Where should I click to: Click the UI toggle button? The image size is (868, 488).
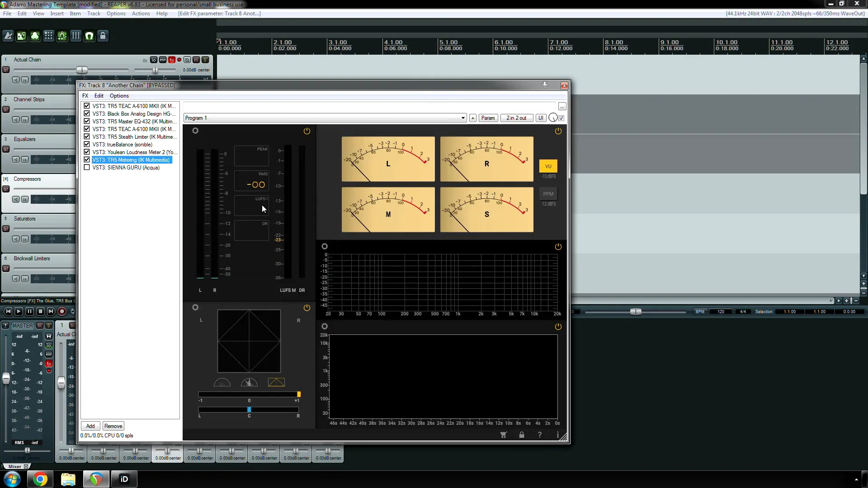tap(541, 118)
